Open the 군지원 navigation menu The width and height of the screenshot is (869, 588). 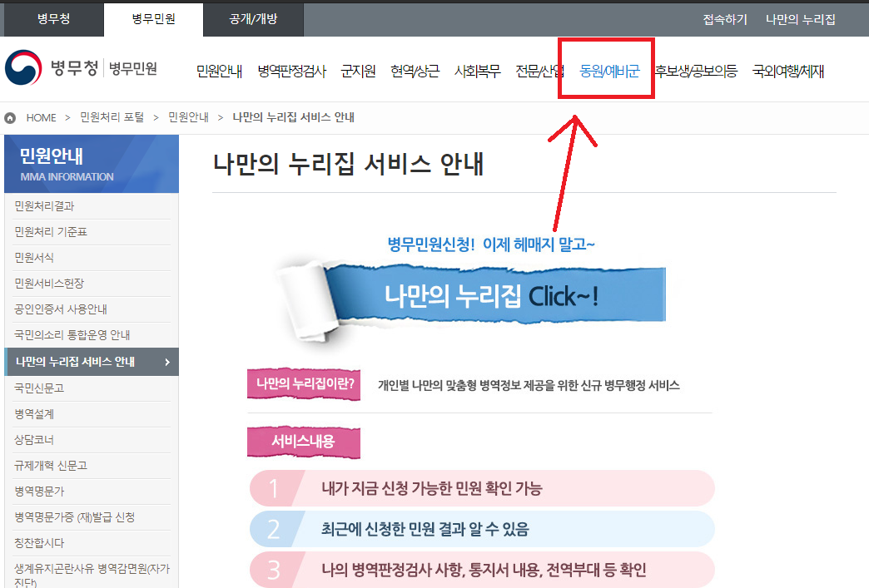point(358,71)
